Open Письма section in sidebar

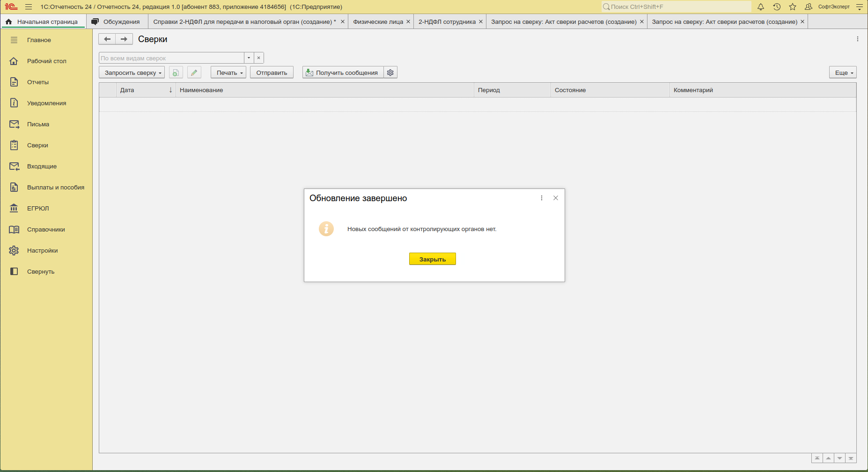46,124
